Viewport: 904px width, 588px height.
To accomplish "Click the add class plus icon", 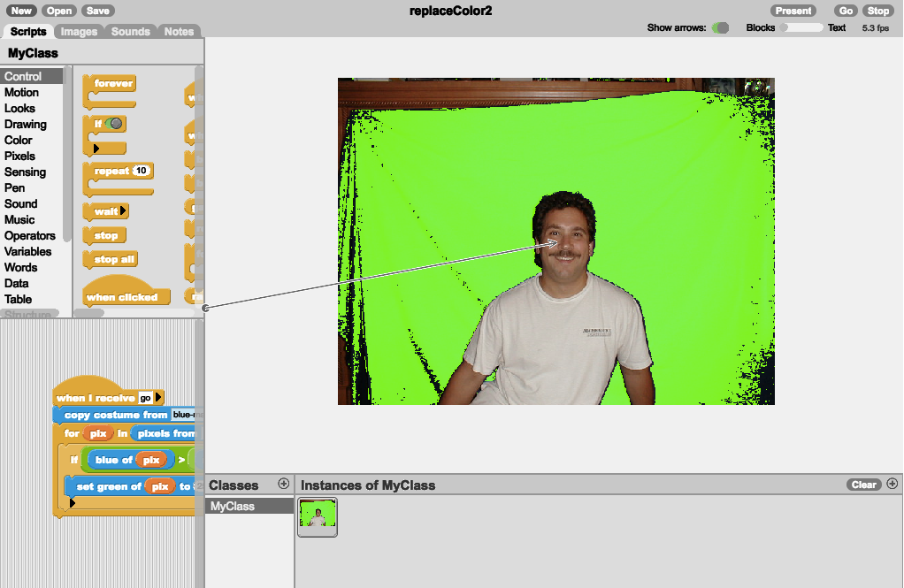I will pyautogui.click(x=283, y=484).
